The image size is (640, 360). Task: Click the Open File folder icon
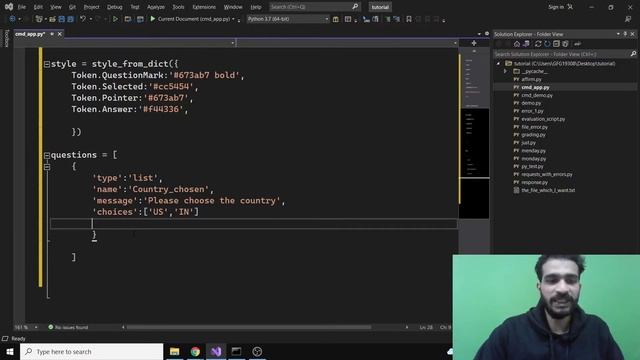(52, 19)
